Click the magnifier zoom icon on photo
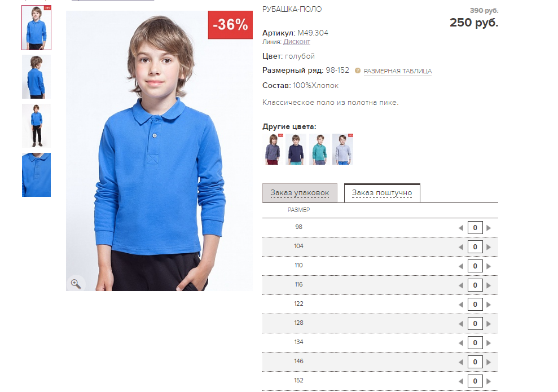This screenshot has width=558, height=392. [76, 284]
